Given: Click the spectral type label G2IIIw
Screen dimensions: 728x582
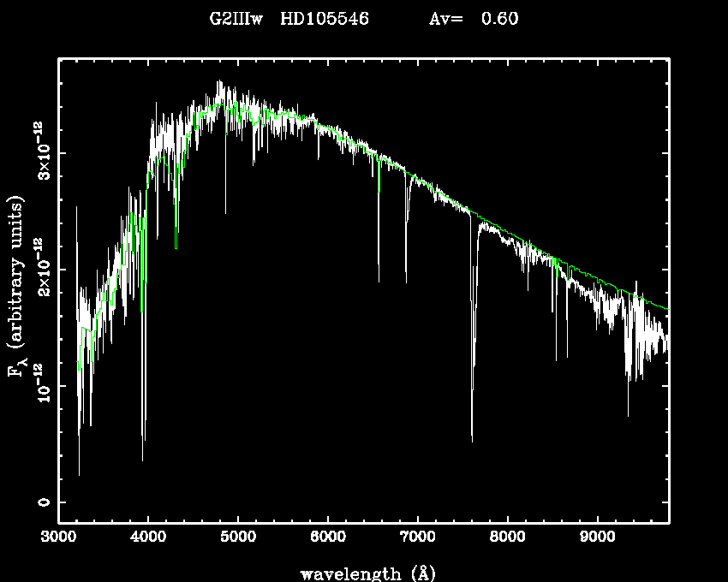Looking at the screenshot, I should pos(236,19).
